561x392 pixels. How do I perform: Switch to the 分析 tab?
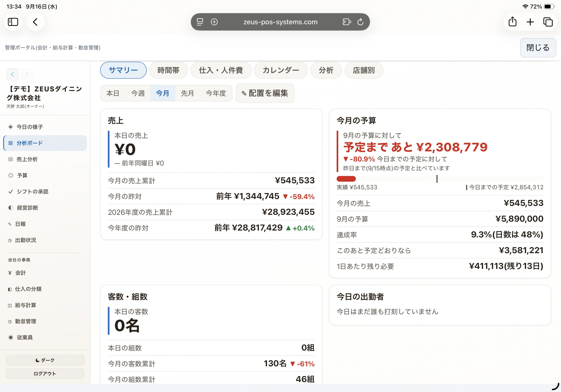coord(326,70)
